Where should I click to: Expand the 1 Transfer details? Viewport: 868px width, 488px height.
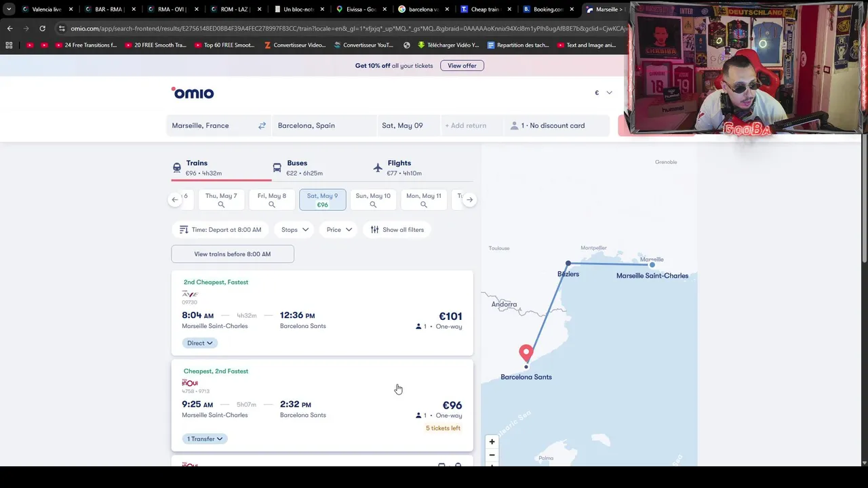click(205, 439)
